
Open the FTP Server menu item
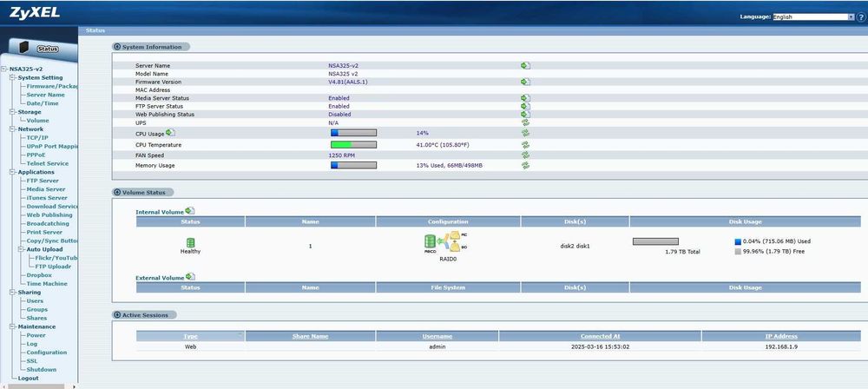(x=43, y=181)
